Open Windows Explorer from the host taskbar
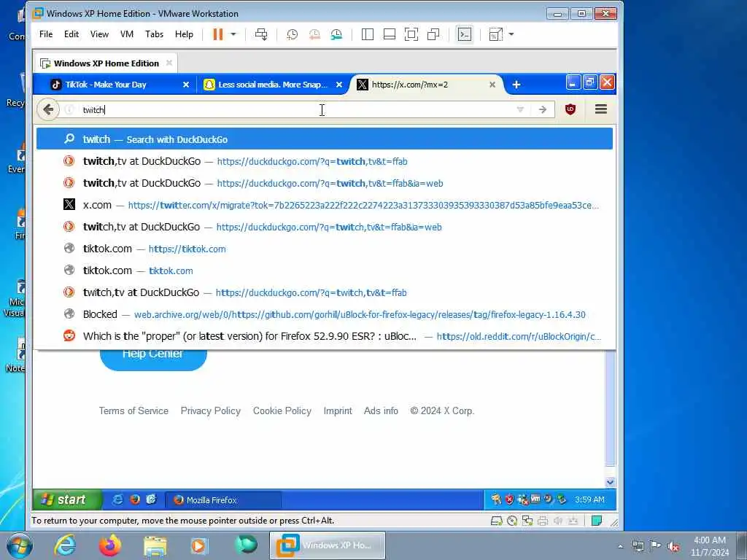747x560 pixels. pyautogui.click(x=155, y=546)
